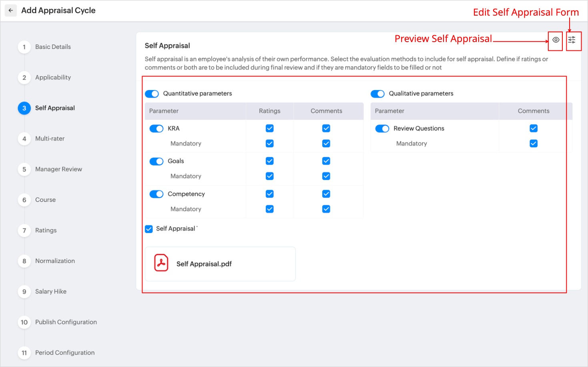
Task: Turn off the Goals toggle
Action: tap(157, 161)
